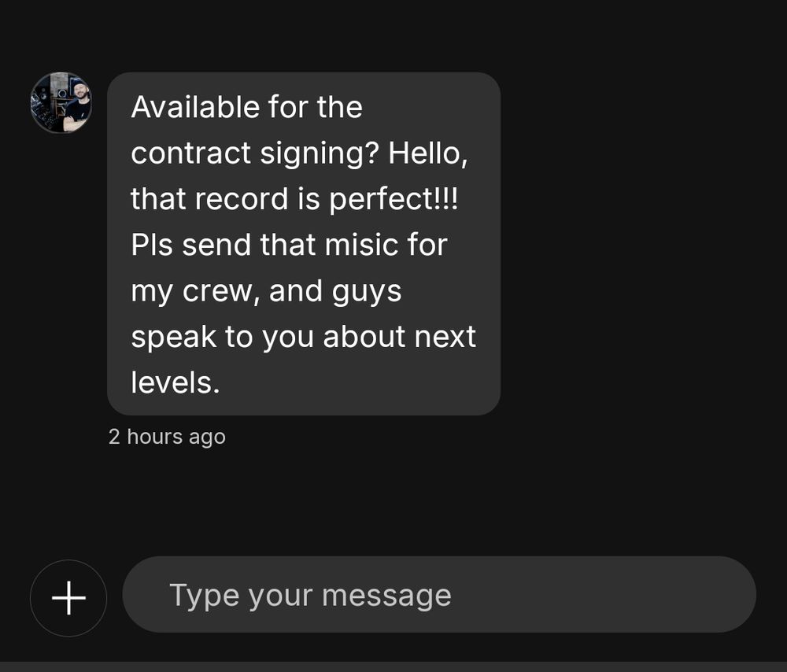Click the word levels at message end

coord(175,382)
